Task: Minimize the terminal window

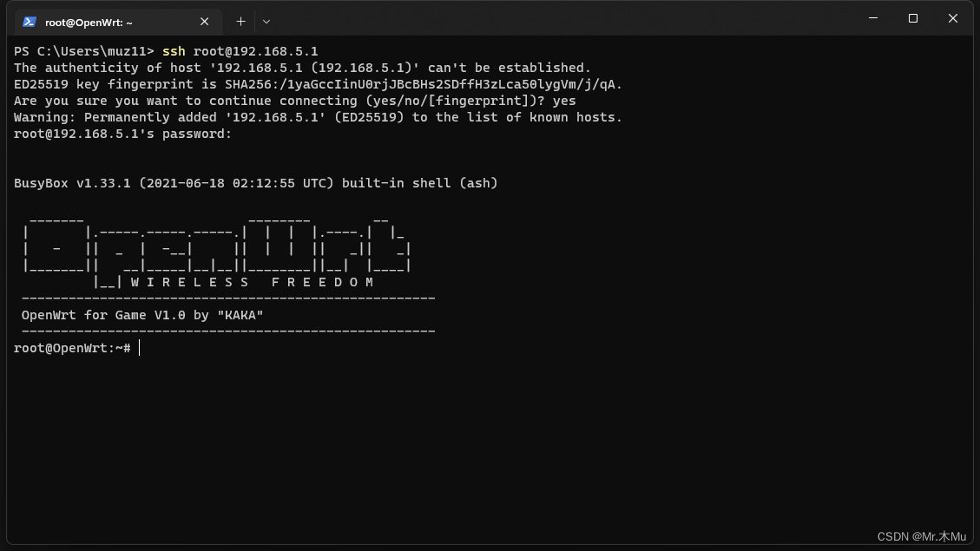Action: [x=872, y=18]
